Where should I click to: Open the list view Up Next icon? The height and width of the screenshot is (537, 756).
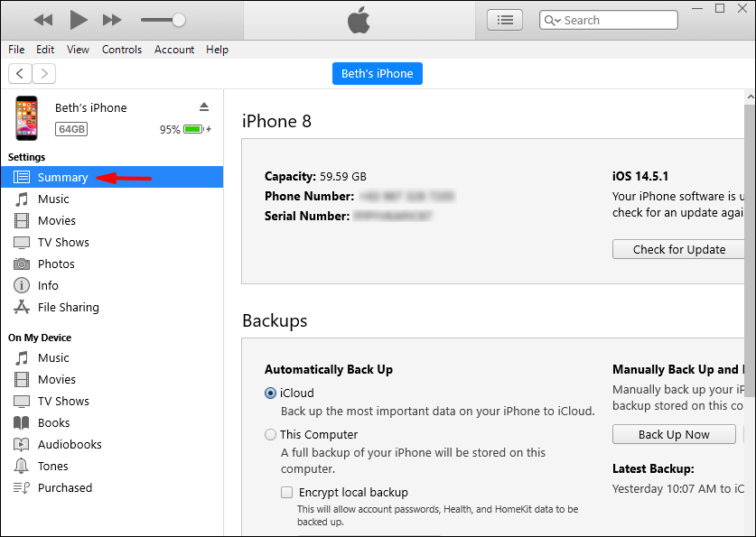click(505, 20)
